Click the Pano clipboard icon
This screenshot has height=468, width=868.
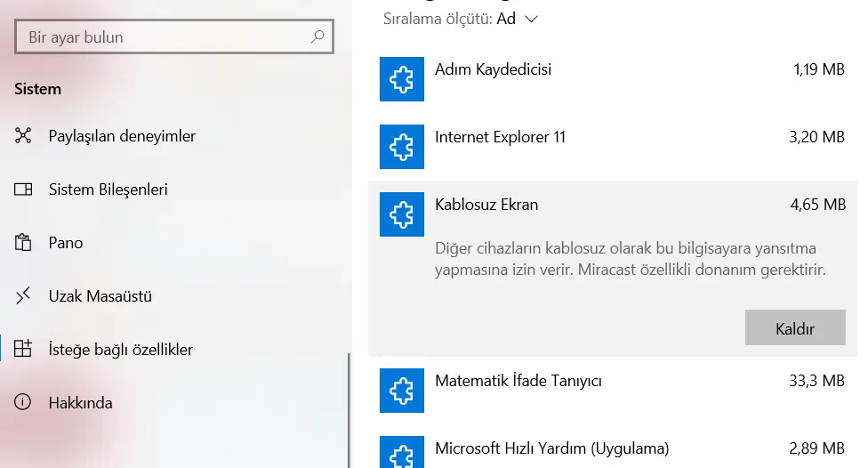[23, 243]
